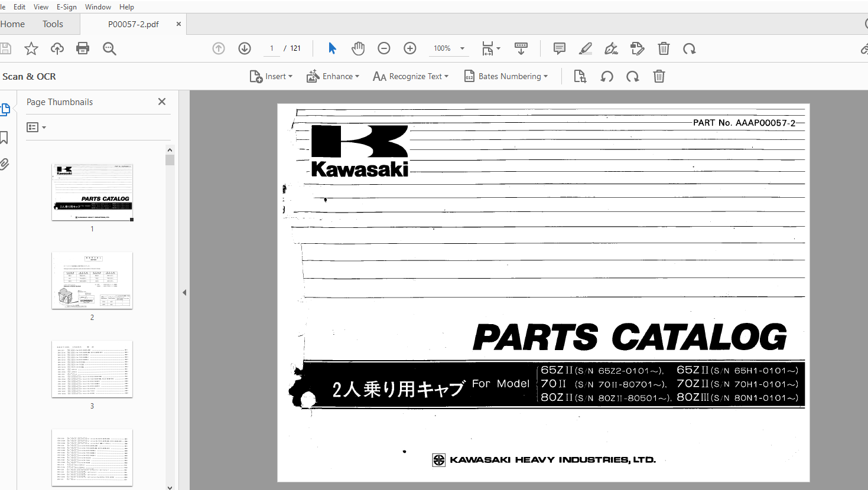The width and height of the screenshot is (868, 490).
Task: Open the Help menu
Action: (x=126, y=6)
